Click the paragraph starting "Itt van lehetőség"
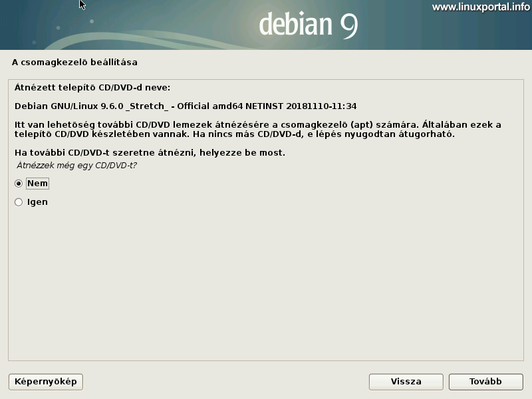The height and width of the screenshot is (399, 532). [258, 129]
